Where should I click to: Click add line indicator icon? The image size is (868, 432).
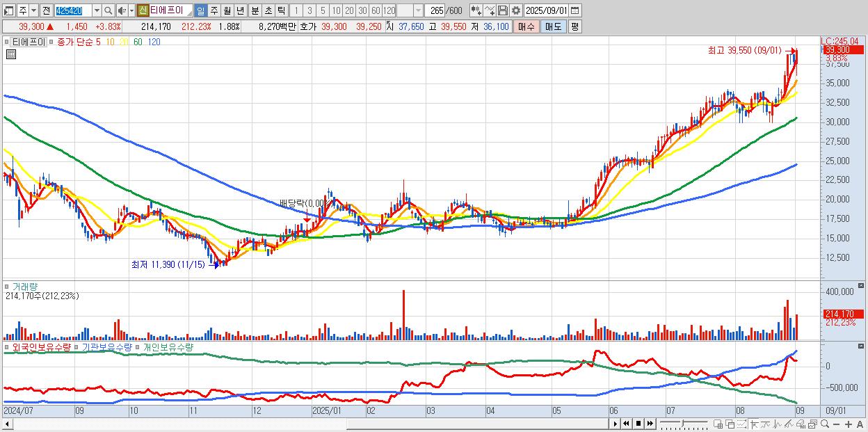pos(490,10)
